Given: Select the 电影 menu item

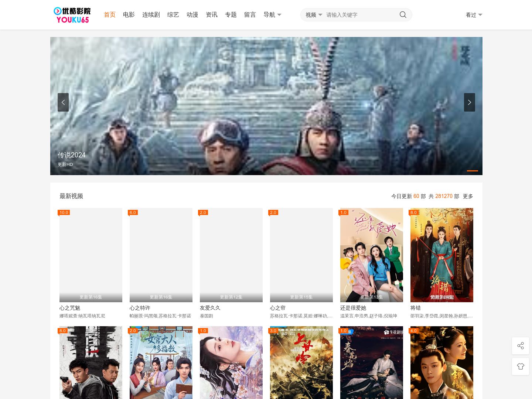Looking at the screenshot, I should [129, 15].
